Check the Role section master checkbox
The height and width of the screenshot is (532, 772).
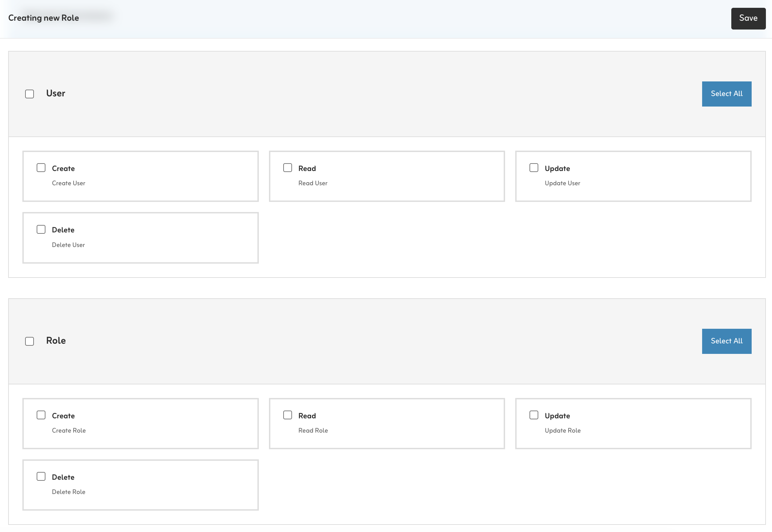tap(29, 341)
